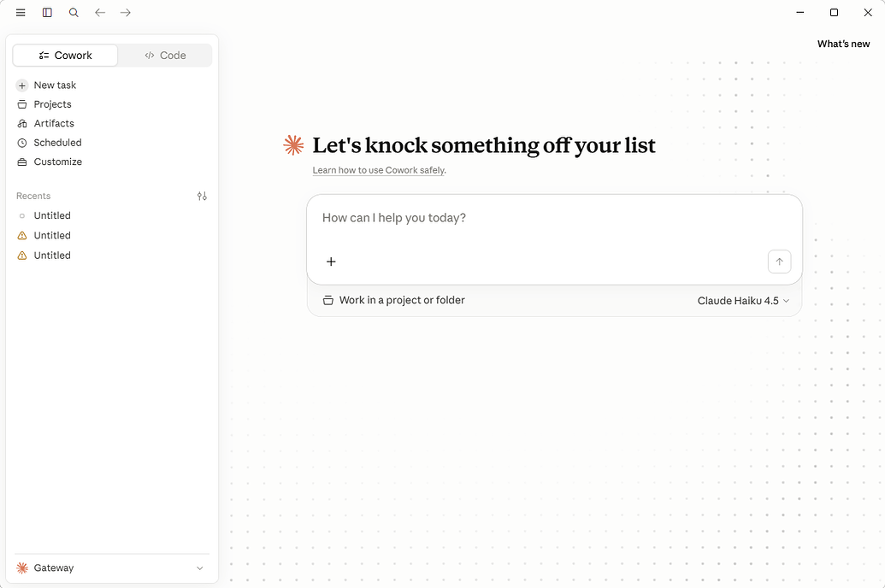The height and width of the screenshot is (588, 885).
Task: Open the Claude Haiku 4.5 model dropdown
Action: (x=743, y=301)
